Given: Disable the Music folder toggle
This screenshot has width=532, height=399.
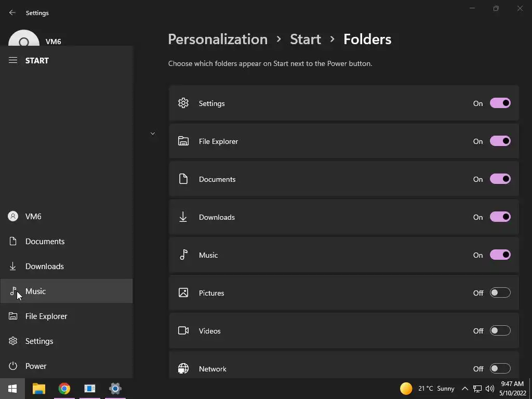Looking at the screenshot, I should pos(500,255).
